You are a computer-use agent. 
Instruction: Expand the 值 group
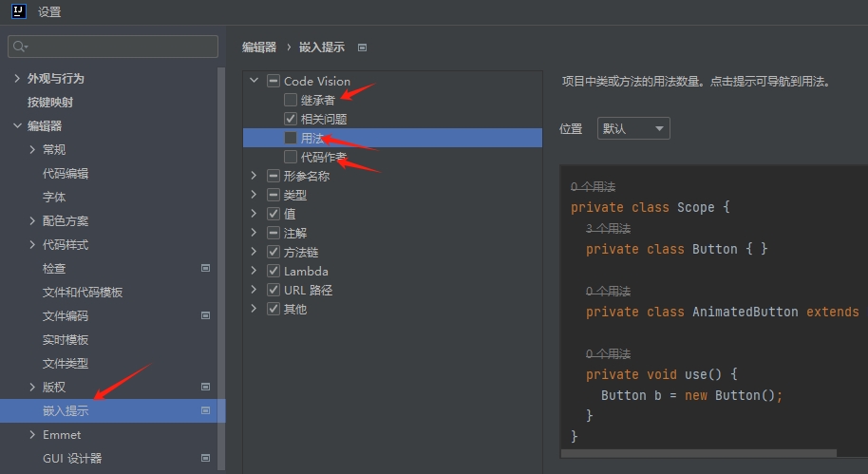[255, 213]
